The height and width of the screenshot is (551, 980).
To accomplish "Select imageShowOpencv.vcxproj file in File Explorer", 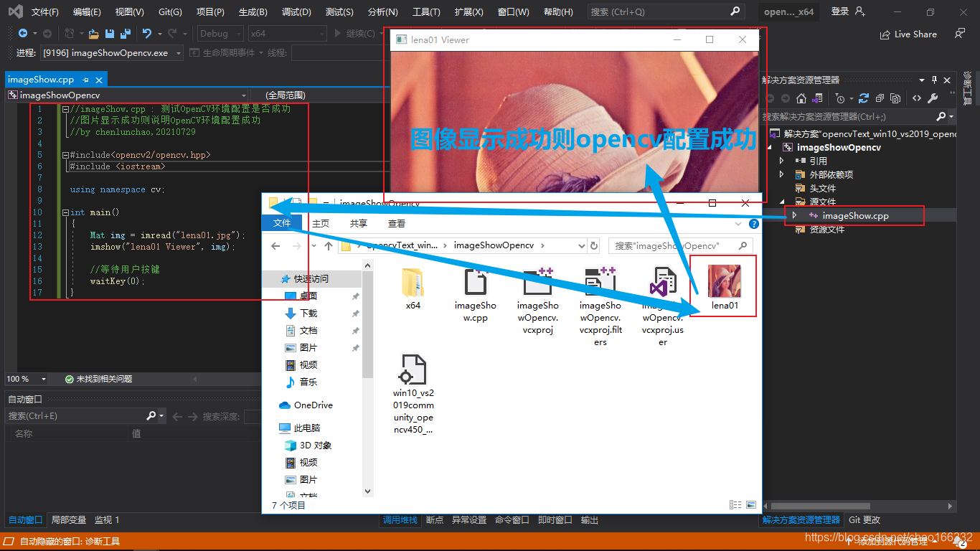I will coord(537,300).
